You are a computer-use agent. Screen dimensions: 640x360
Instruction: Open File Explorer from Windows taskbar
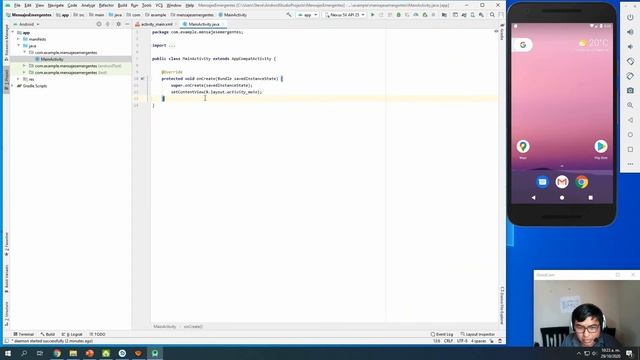[x=73, y=353]
